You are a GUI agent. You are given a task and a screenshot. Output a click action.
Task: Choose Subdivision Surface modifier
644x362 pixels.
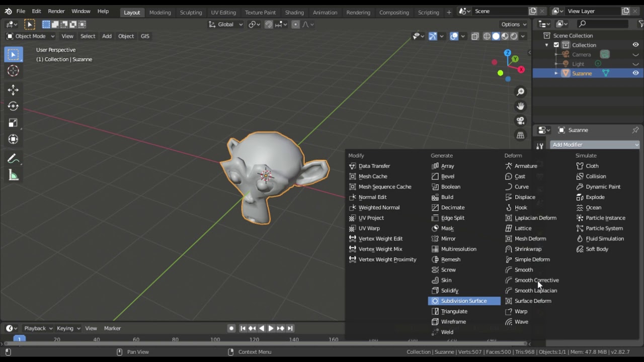point(464,301)
